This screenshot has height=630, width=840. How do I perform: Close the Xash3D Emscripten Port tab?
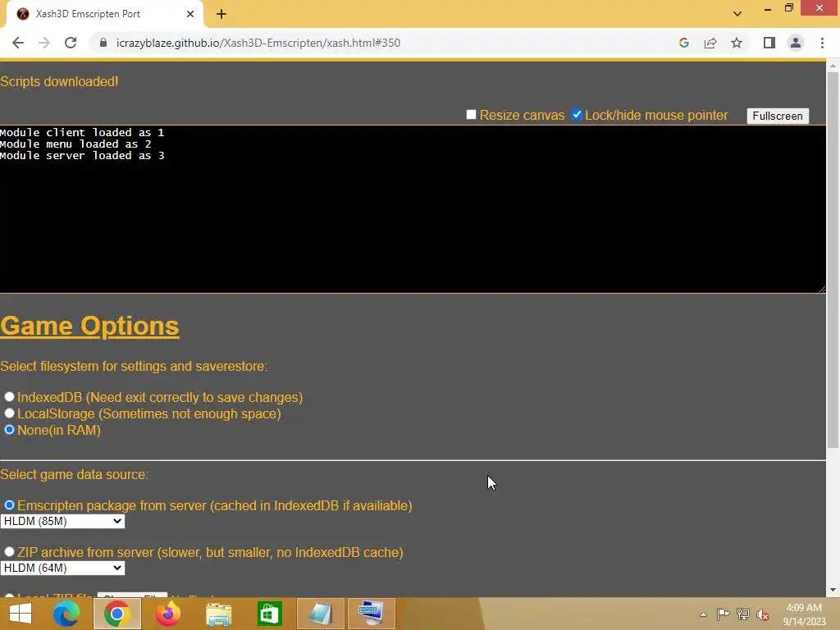(x=190, y=14)
